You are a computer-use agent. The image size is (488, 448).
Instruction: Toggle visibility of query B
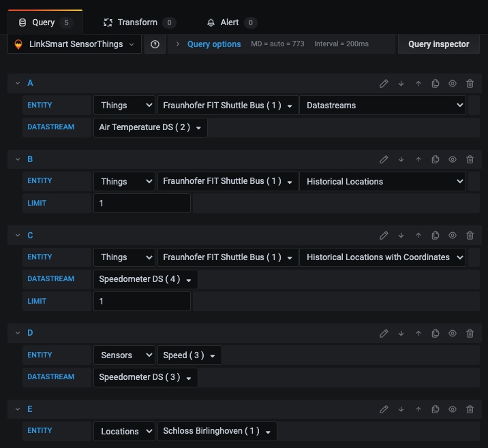[453, 159]
